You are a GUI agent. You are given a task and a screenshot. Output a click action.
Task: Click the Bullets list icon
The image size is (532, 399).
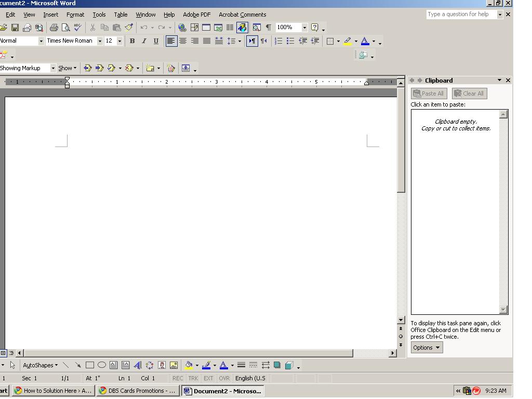click(x=290, y=41)
